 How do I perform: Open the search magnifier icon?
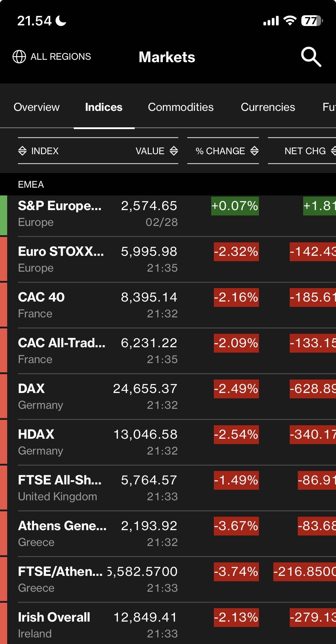coord(311,56)
